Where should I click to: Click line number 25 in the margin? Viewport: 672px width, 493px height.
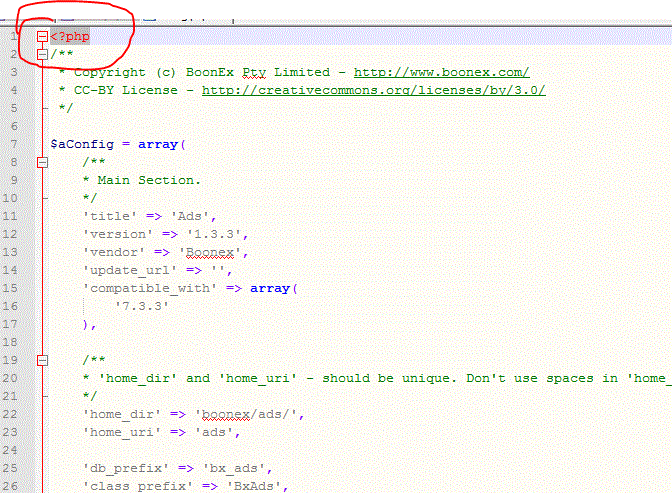click(x=11, y=468)
